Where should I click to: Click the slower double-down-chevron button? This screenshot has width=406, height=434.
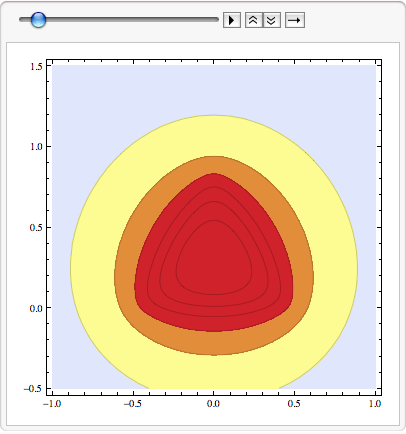pos(272,20)
